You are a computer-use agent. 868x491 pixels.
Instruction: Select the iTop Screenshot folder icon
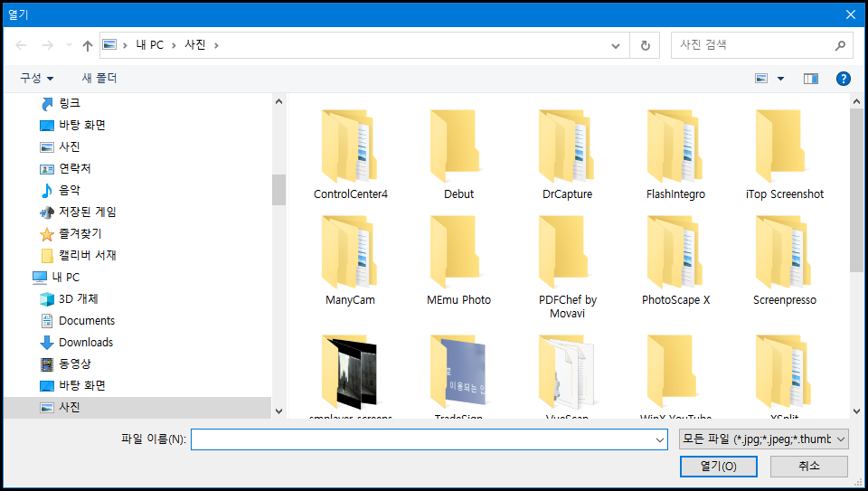click(783, 146)
